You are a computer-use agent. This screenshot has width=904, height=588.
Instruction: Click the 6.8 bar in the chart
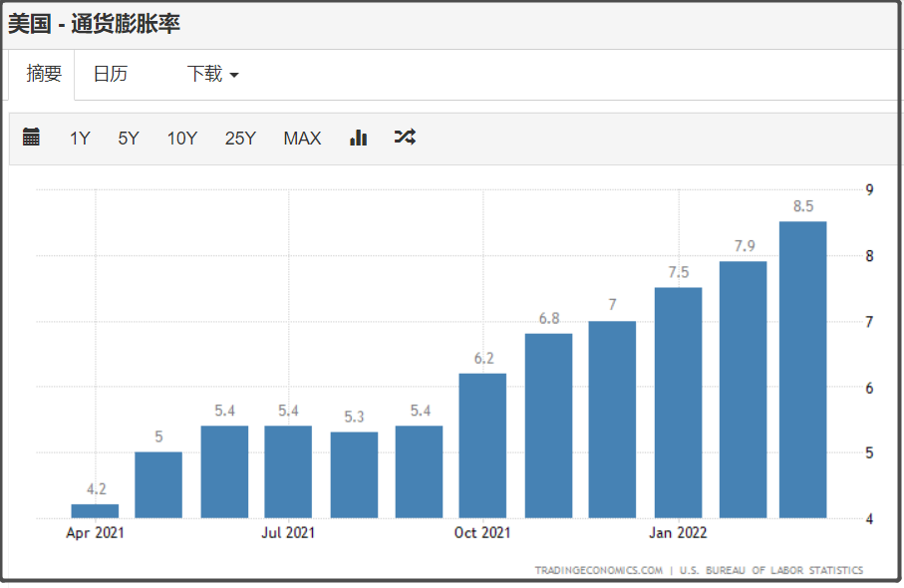coord(549,426)
